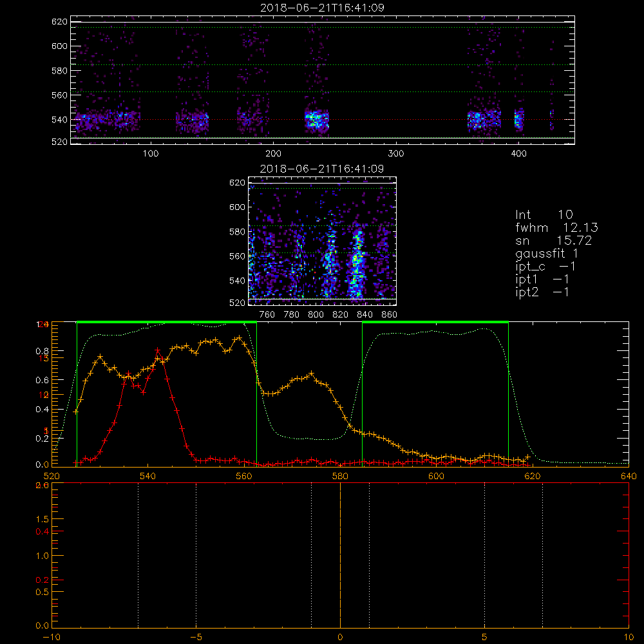Click the narrow bright blob near x=400 in top image

tap(519, 120)
